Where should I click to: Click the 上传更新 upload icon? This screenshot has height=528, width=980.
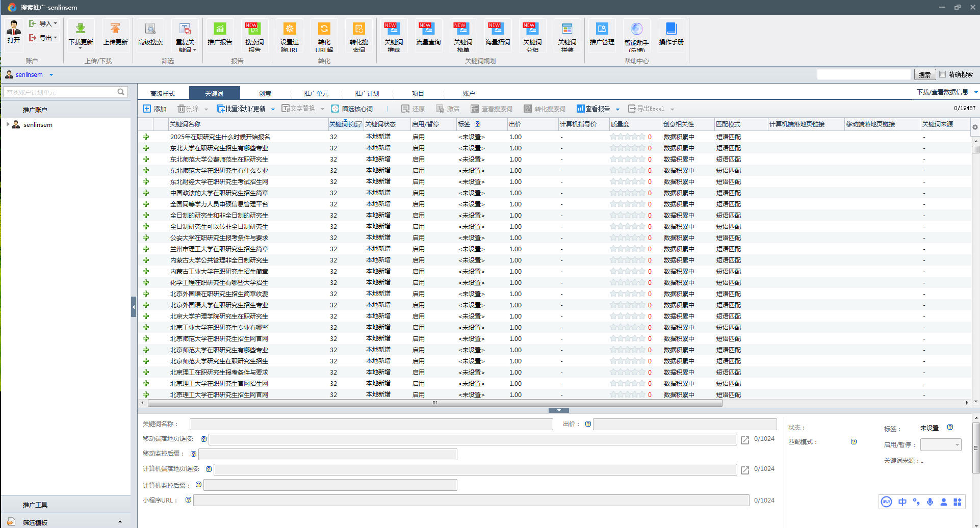click(x=115, y=29)
